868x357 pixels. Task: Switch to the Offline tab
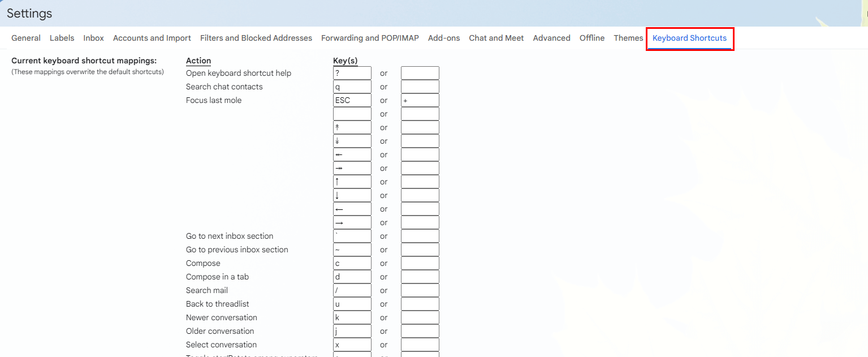pyautogui.click(x=592, y=38)
